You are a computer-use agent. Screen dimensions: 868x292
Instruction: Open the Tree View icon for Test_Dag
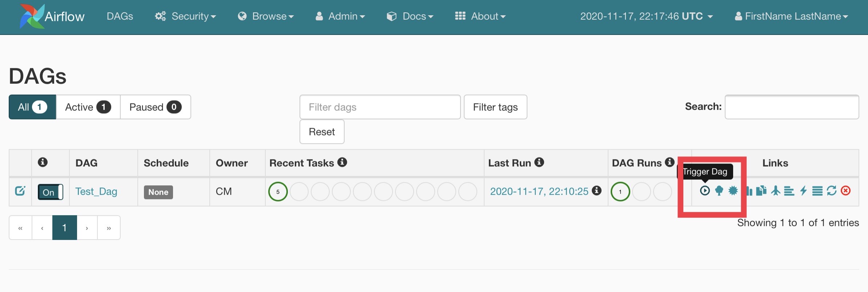(x=719, y=190)
